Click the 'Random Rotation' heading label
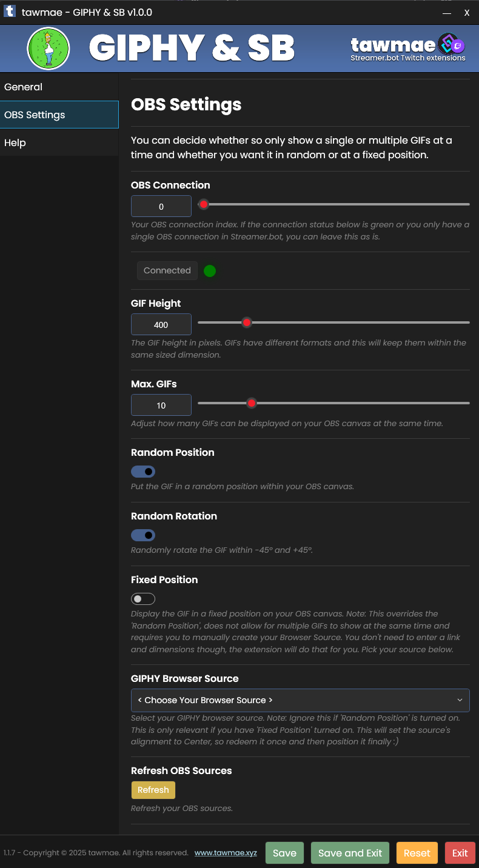 pos(174,516)
